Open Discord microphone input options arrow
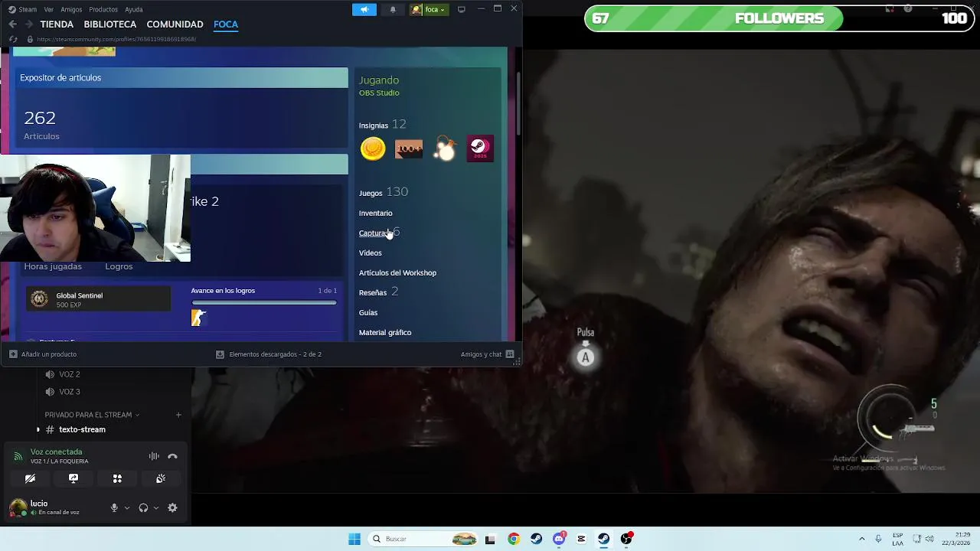Image resolution: width=980 pixels, height=551 pixels. [x=127, y=507]
